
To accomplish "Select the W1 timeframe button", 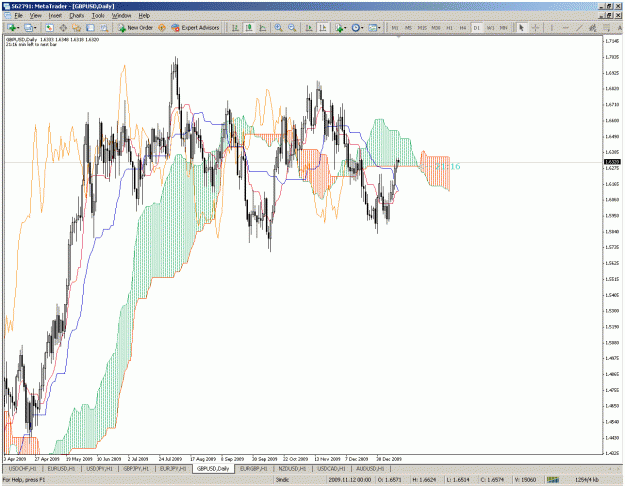I will pyautogui.click(x=490, y=28).
